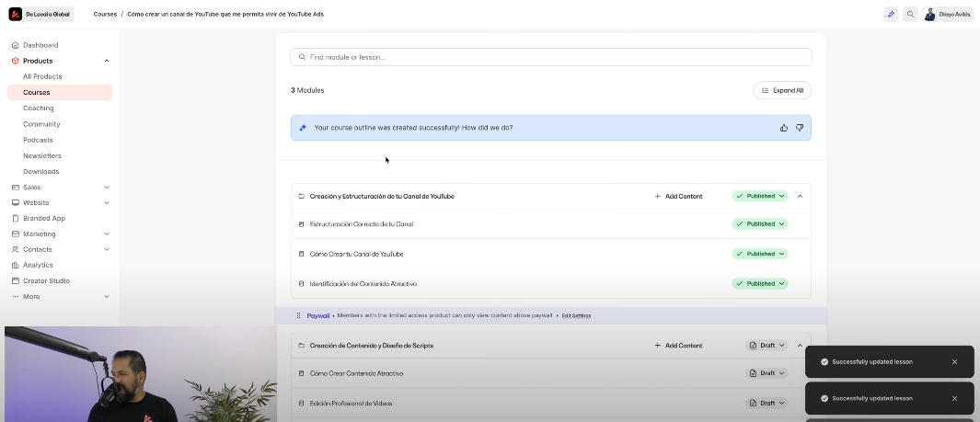This screenshot has width=980, height=422.
Task: Click the thumbs down feedback icon
Action: coord(800,128)
